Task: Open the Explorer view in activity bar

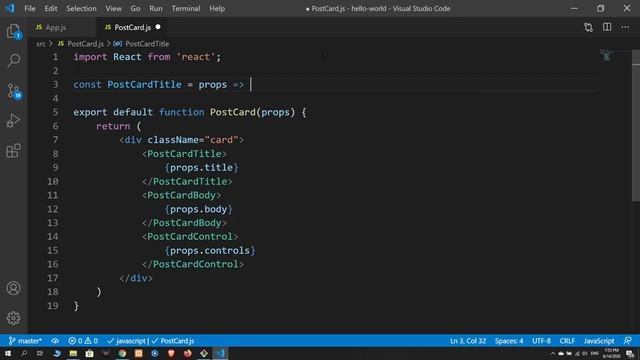Action: (13, 31)
